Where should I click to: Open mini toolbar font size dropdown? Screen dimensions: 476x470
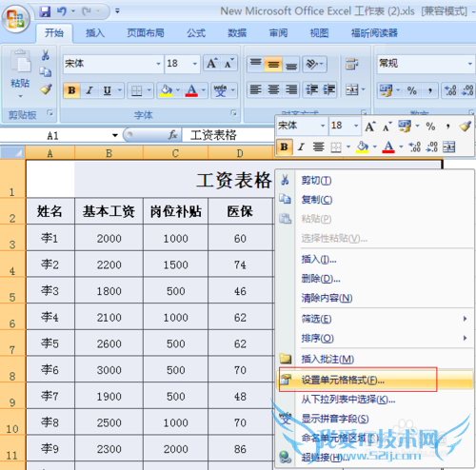[x=356, y=126]
